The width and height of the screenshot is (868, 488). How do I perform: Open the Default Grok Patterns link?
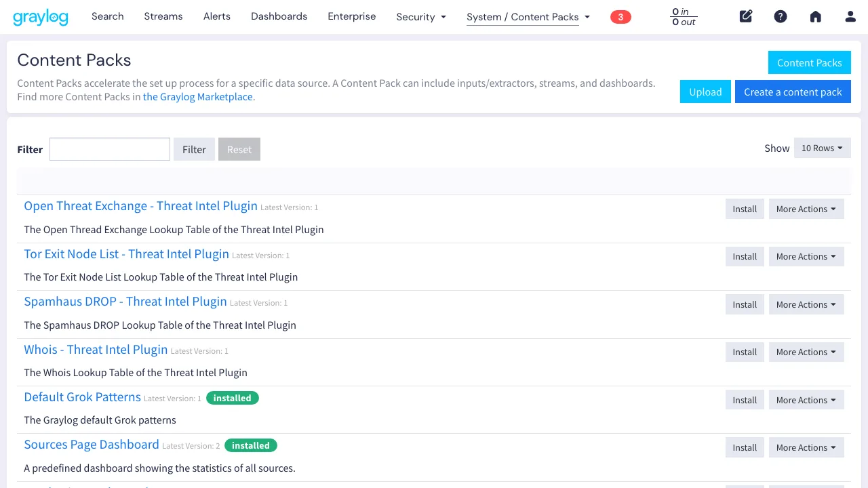pyautogui.click(x=83, y=397)
